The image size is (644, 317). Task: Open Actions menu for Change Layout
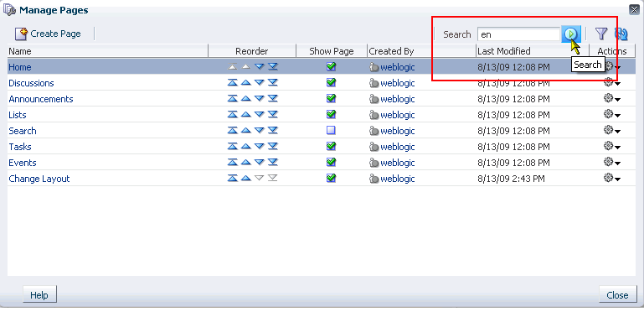(x=612, y=179)
